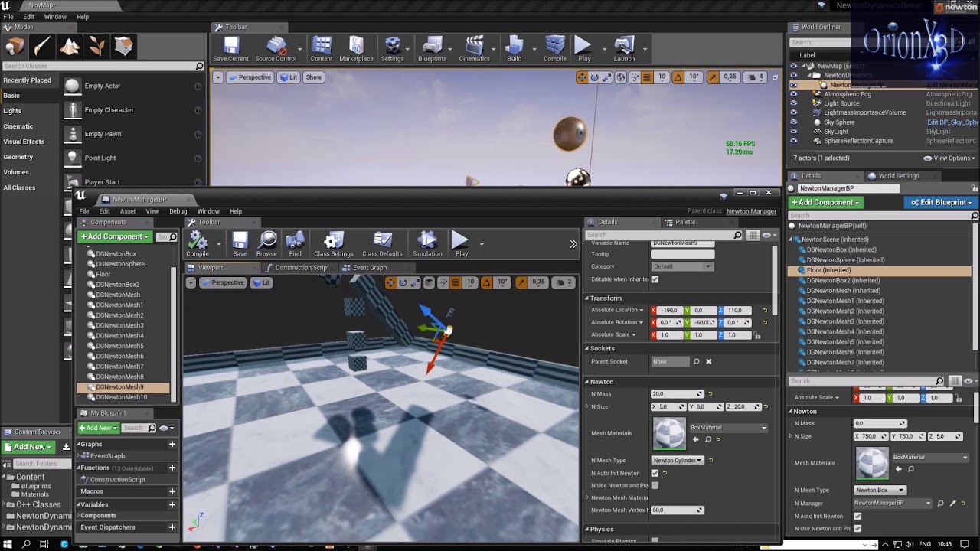The width and height of the screenshot is (980, 551).
Task: Compile the NewtonManagerBP blueprint
Action: (x=198, y=244)
